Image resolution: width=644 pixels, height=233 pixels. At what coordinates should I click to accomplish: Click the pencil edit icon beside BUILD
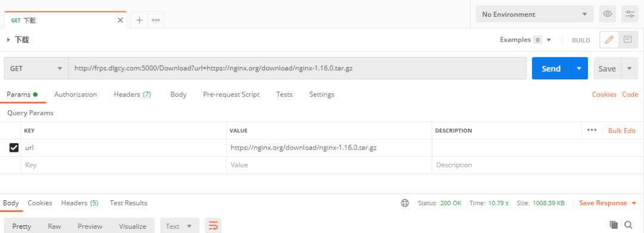[609, 40]
